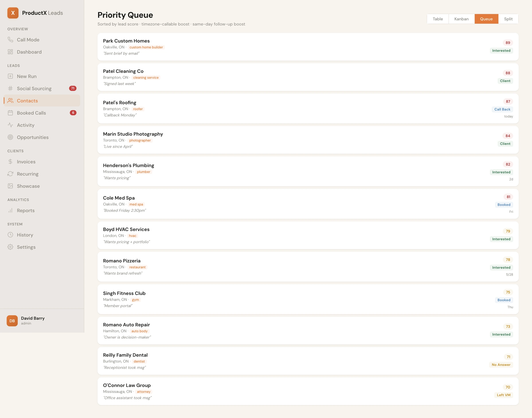The image size is (532, 418).
Task: Open Booked Calls page
Action: (x=42, y=113)
